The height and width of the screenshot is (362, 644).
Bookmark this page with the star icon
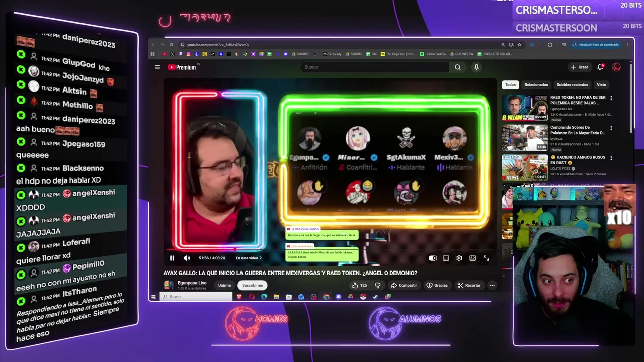519,45
